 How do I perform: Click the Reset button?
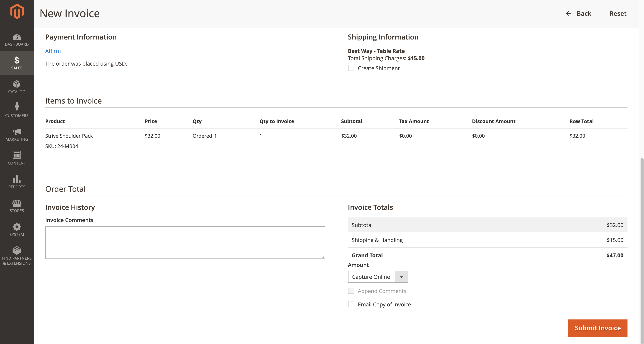point(618,13)
